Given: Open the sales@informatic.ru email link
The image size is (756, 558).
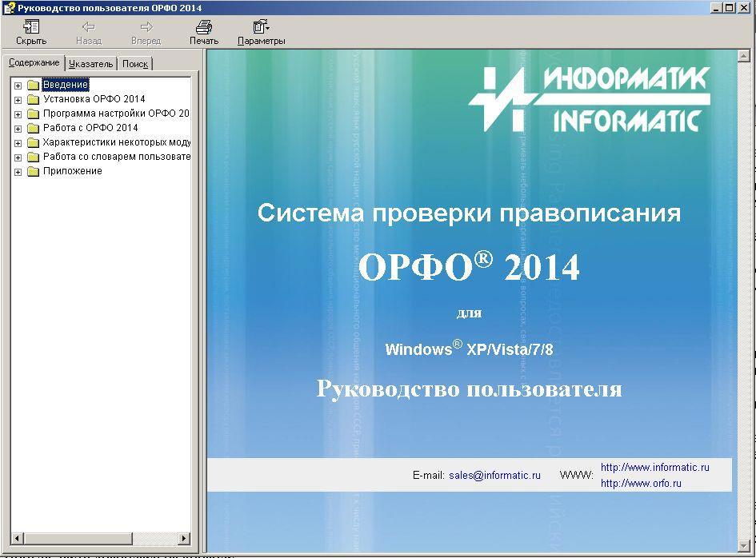Looking at the screenshot, I should pyautogui.click(x=494, y=475).
